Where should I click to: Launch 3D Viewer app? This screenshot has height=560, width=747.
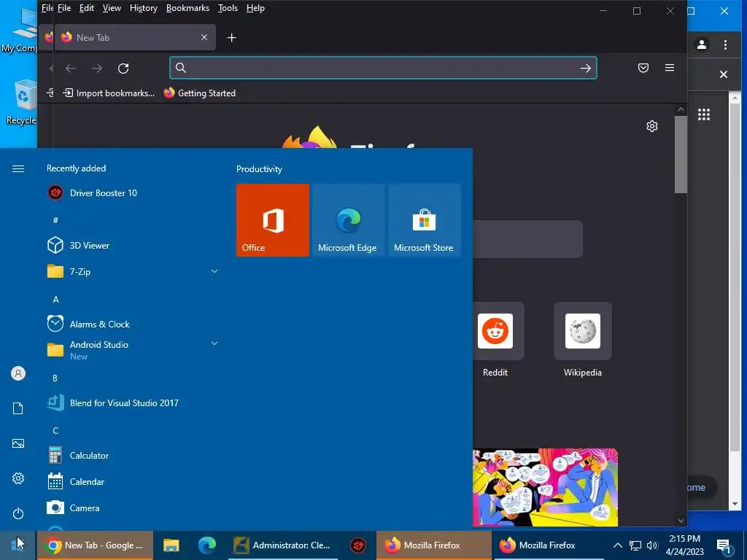point(133,245)
